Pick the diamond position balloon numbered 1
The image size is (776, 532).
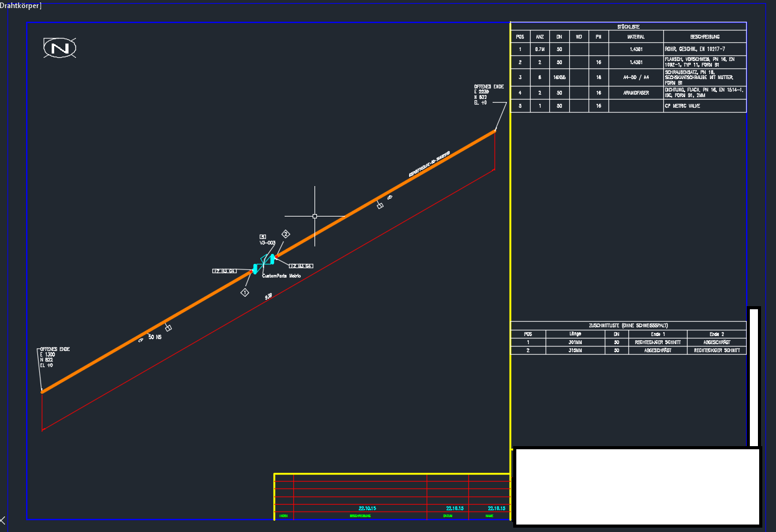[x=245, y=292]
